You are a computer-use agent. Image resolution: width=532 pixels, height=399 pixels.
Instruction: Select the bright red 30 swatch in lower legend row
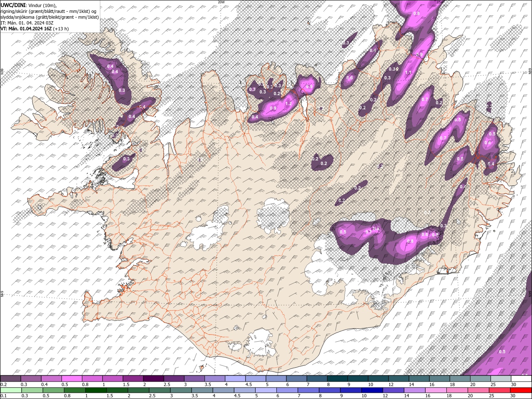[521, 390]
